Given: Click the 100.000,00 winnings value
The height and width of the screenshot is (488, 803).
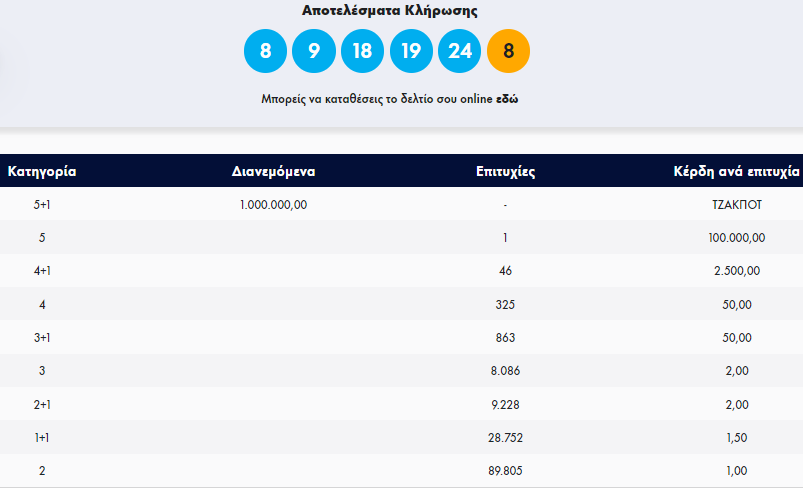Looking at the screenshot, I should tap(736, 237).
